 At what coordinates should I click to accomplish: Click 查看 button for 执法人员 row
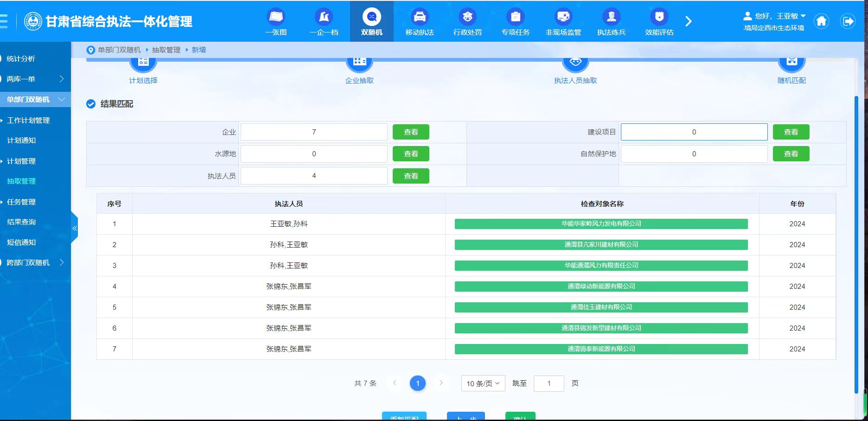411,176
